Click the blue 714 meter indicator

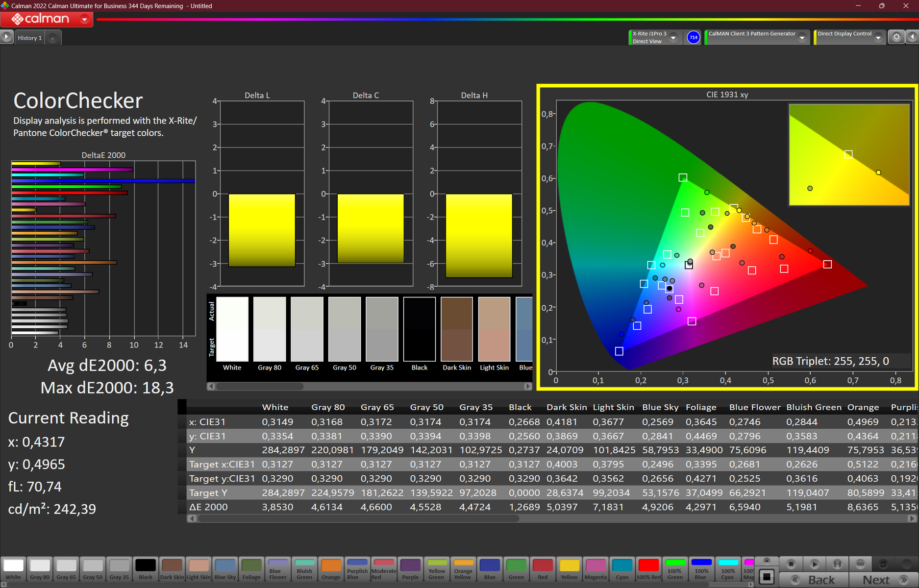point(693,37)
